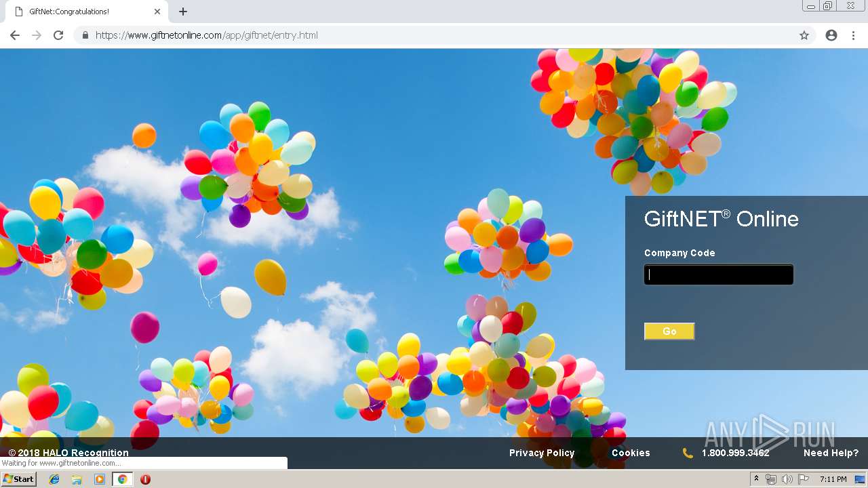Screen dimensions: 868x488
Task: Click the 1.800.999.3462 phone number
Action: pyautogui.click(x=736, y=453)
